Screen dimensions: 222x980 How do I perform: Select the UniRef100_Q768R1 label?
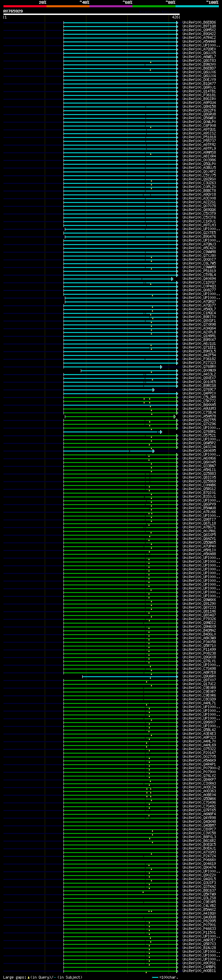[199, 432]
